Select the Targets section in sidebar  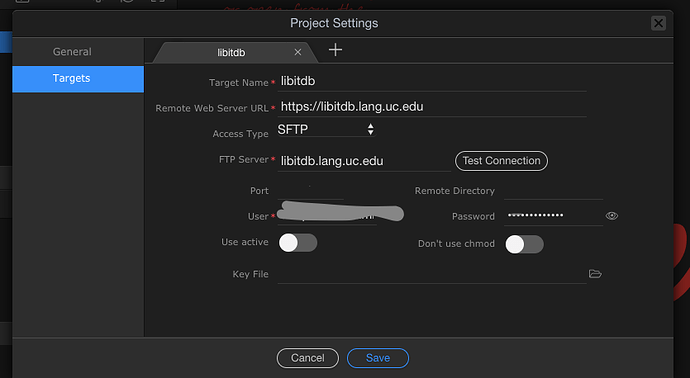click(x=78, y=79)
